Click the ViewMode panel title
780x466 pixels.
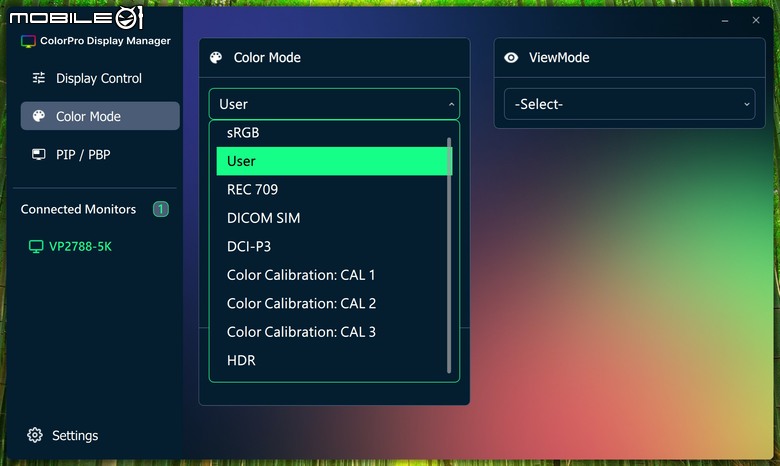559,58
